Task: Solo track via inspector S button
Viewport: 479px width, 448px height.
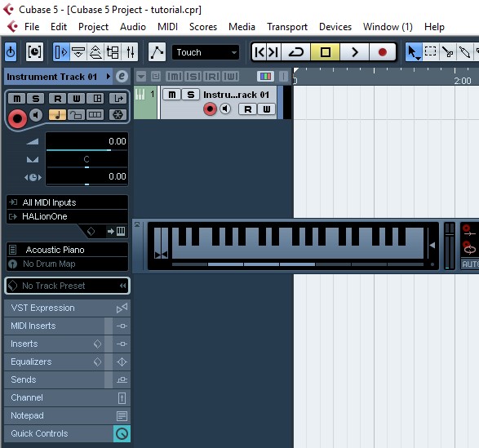Action: (x=36, y=99)
